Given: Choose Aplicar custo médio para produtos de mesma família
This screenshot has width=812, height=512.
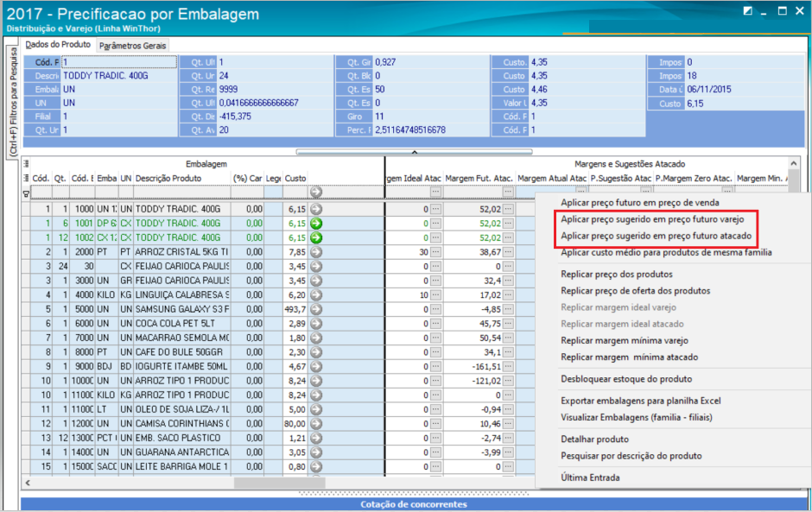Looking at the screenshot, I should [666, 252].
